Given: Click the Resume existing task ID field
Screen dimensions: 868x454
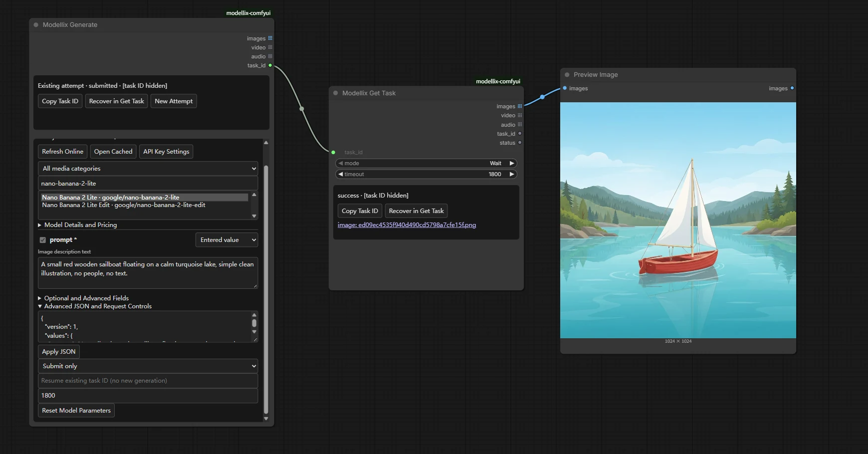Looking at the screenshot, I should click(x=148, y=381).
